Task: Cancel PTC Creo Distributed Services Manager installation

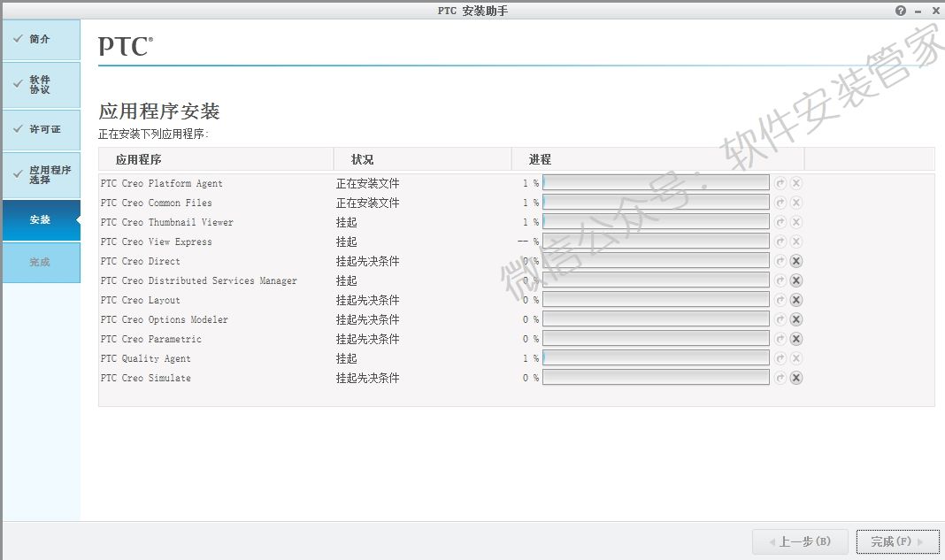Action: (x=796, y=280)
